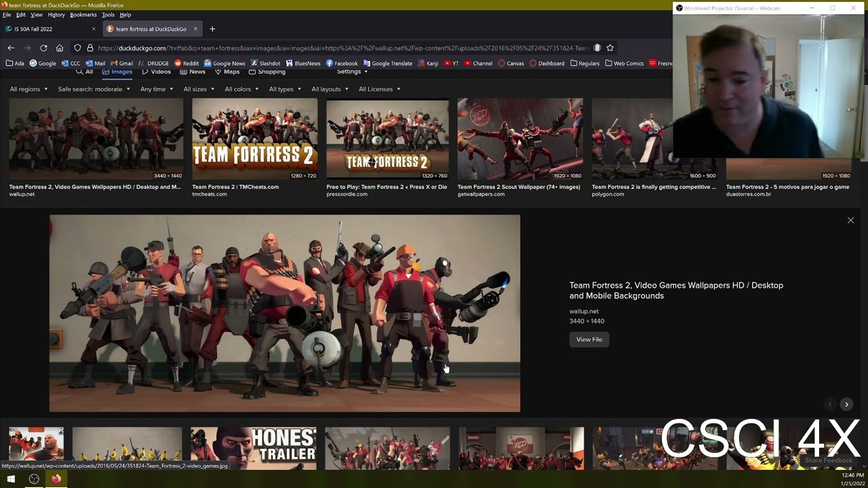The height and width of the screenshot is (488, 868).
Task: Open the Help menu
Action: 125,15
